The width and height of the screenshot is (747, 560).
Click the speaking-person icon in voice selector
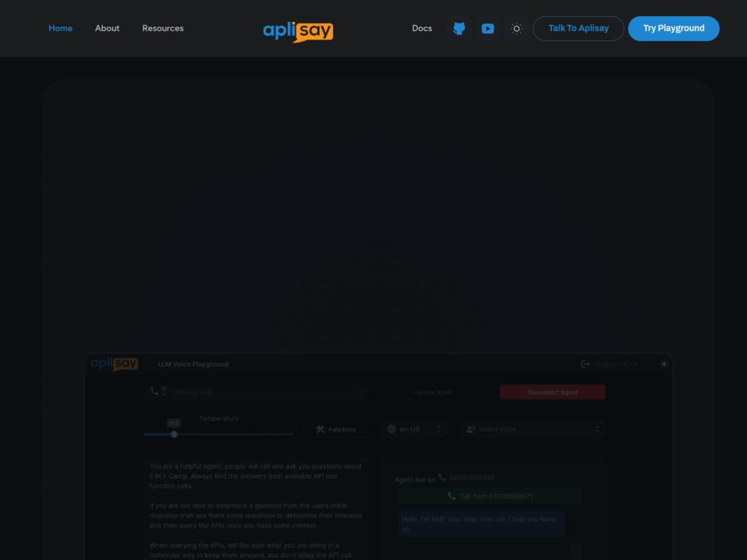471,429
